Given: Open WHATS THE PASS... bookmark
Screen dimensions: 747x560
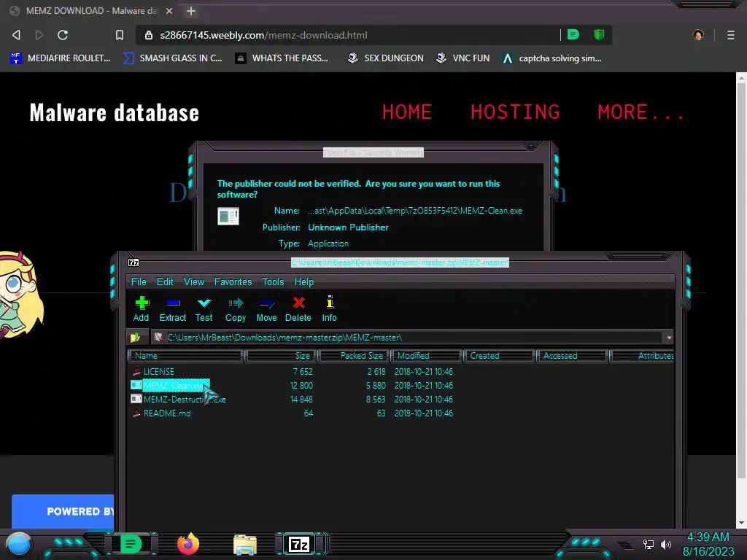Looking at the screenshot, I should pos(282,58).
